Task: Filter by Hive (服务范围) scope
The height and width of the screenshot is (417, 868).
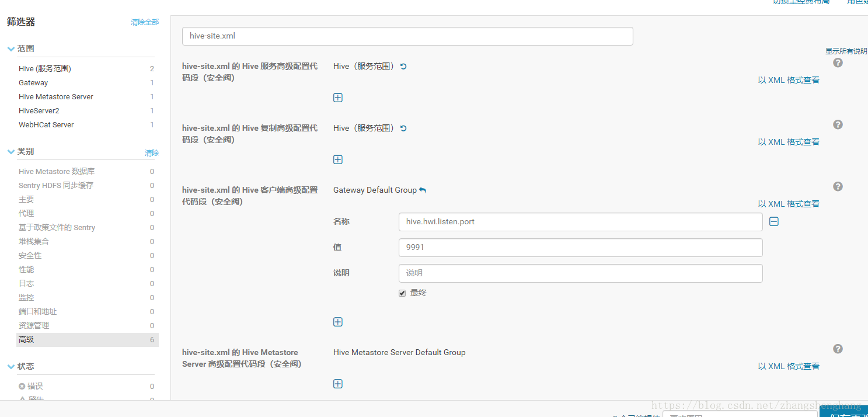Action: click(x=88, y=68)
